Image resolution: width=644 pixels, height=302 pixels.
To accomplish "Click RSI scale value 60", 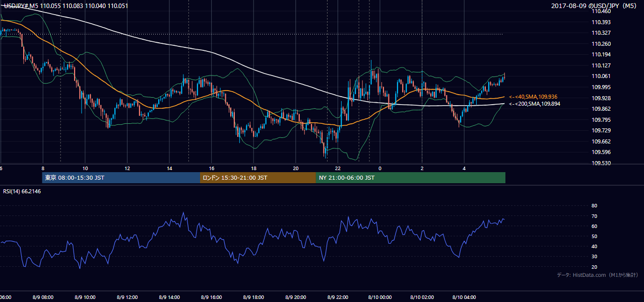I will pos(594,226).
